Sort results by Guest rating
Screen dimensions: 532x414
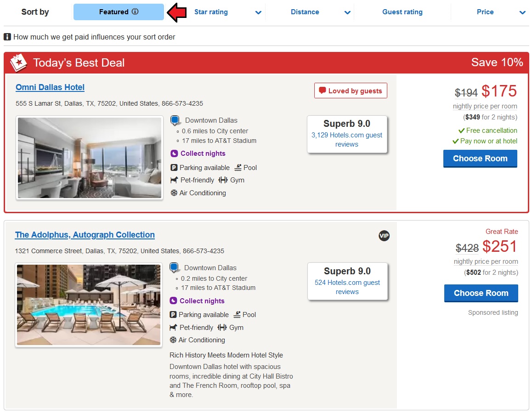(x=402, y=12)
